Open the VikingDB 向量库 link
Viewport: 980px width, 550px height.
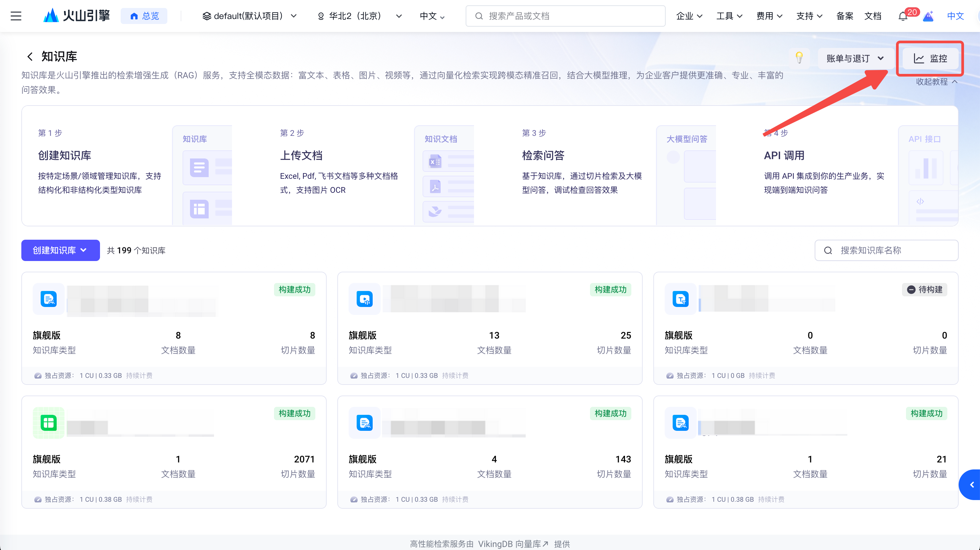513,544
